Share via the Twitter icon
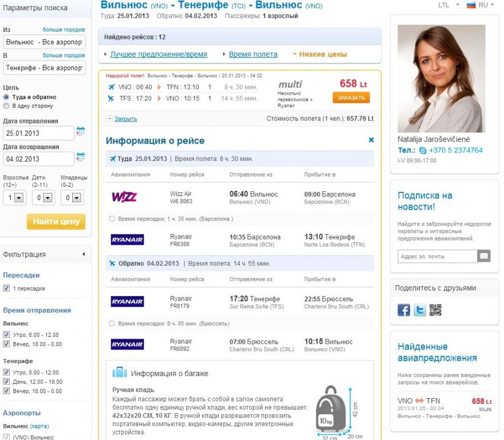Screen dimensions: 504x440 click(x=419, y=310)
